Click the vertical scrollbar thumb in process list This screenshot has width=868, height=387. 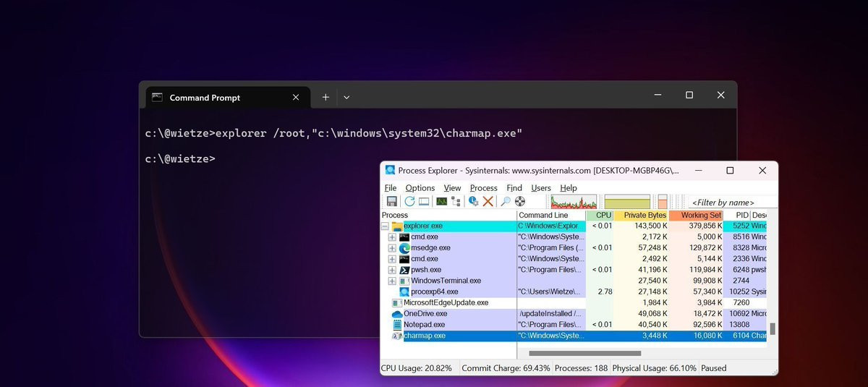pyautogui.click(x=773, y=328)
